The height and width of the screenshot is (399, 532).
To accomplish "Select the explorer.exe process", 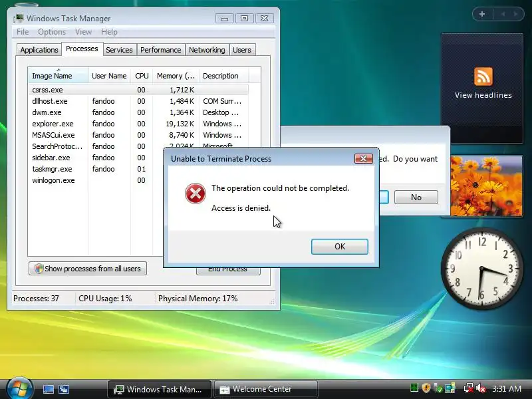I will click(x=138, y=124).
